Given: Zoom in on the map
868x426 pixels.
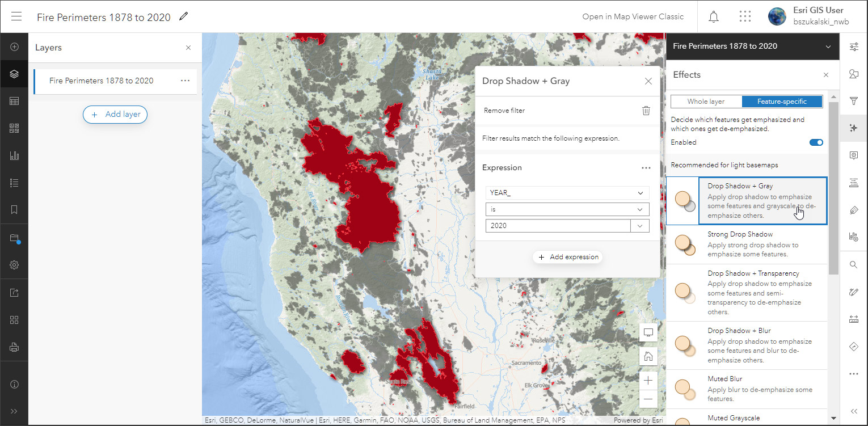Looking at the screenshot, I should coord(648,380).
